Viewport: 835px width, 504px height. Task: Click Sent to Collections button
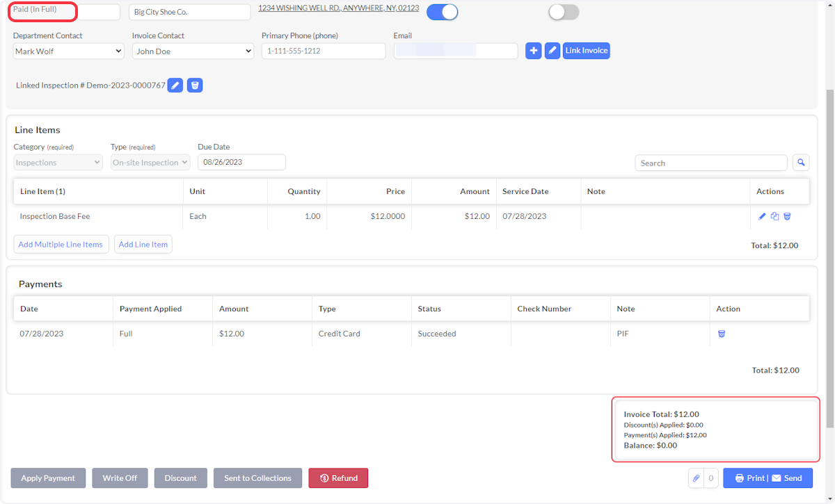(x=257, y=478)
